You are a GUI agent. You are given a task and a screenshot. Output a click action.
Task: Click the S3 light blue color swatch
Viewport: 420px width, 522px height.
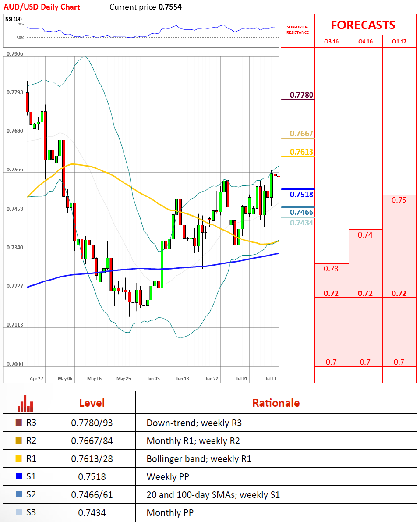tap(19, 512)
